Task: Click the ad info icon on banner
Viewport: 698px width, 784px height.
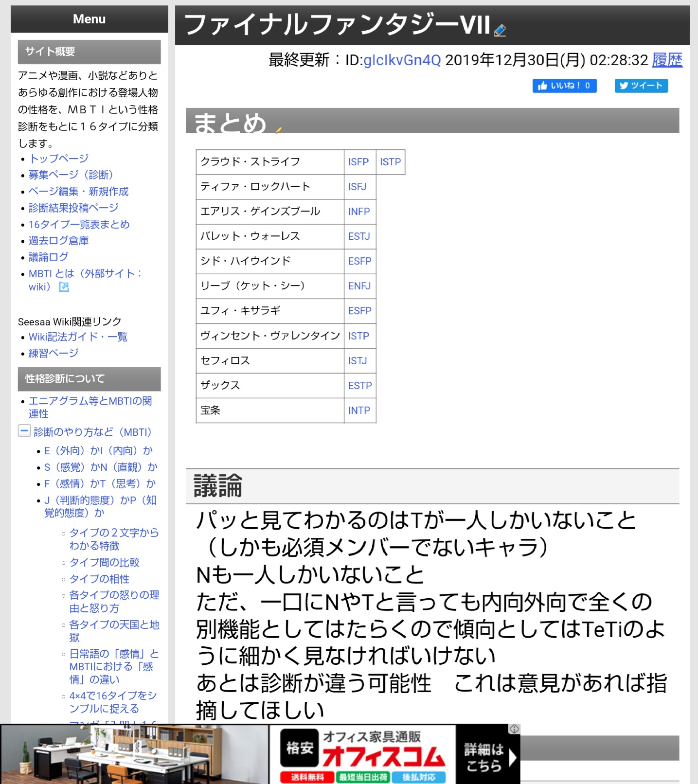Action: 515,729
